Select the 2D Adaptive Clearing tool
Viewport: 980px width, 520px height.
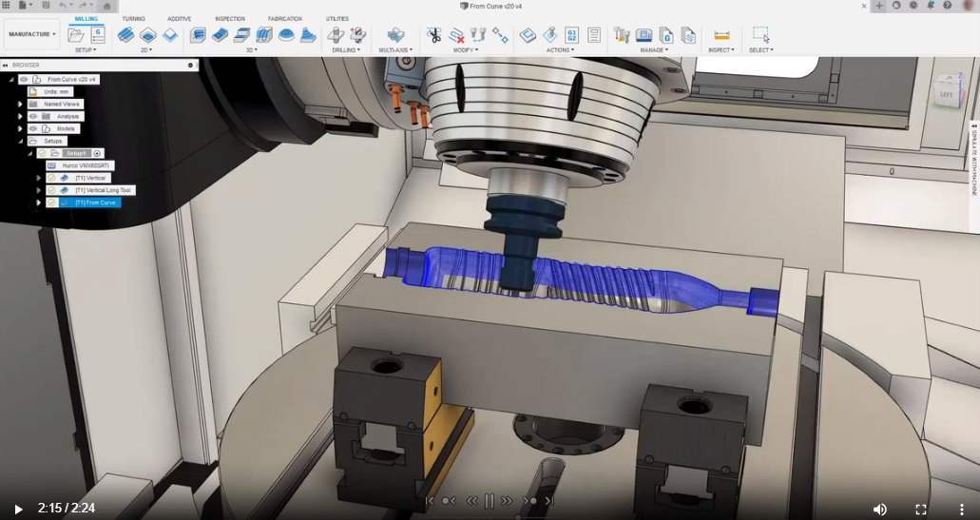(125, 35)
